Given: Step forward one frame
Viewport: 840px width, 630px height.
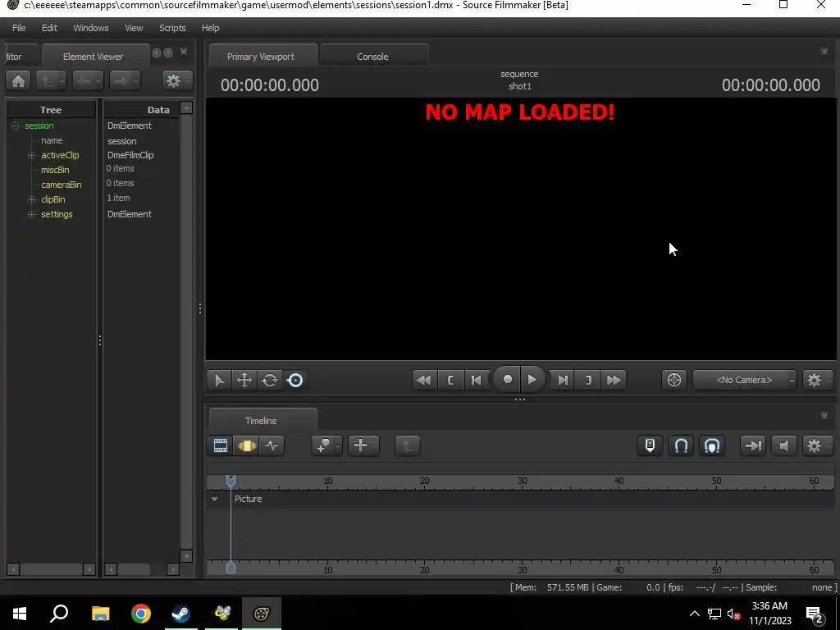Looking at the screenshot, I should coord(563,381).
